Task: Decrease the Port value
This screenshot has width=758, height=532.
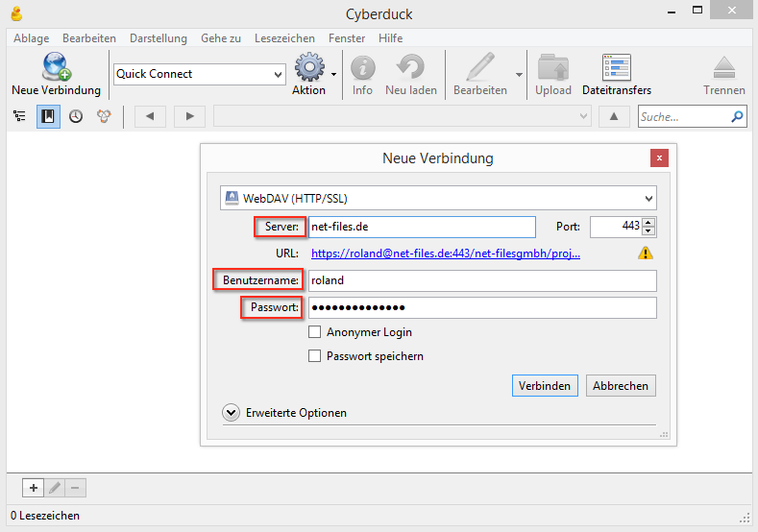Action: point(648,231)
